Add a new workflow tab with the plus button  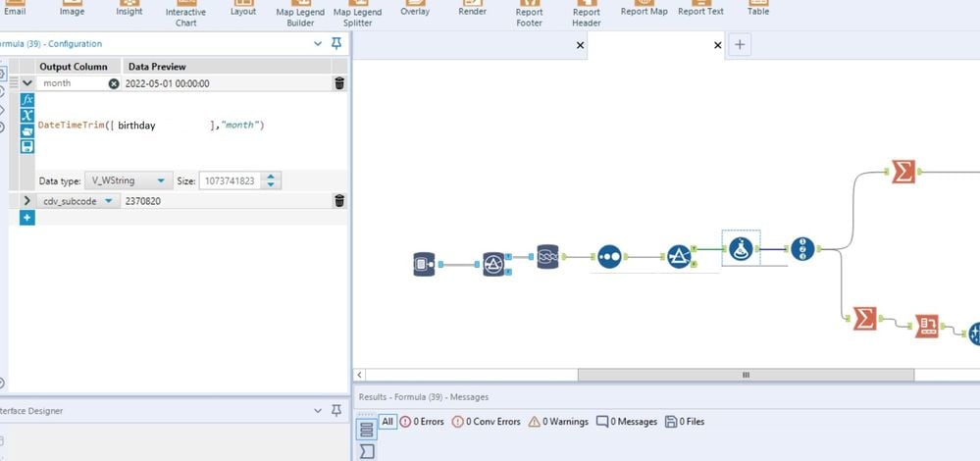tap(740, 45)
